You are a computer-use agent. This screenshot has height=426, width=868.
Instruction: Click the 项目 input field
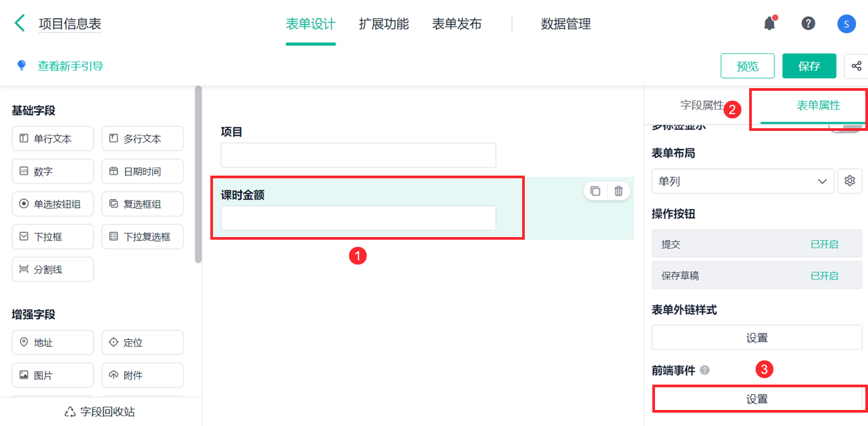(x=359, y=155)
